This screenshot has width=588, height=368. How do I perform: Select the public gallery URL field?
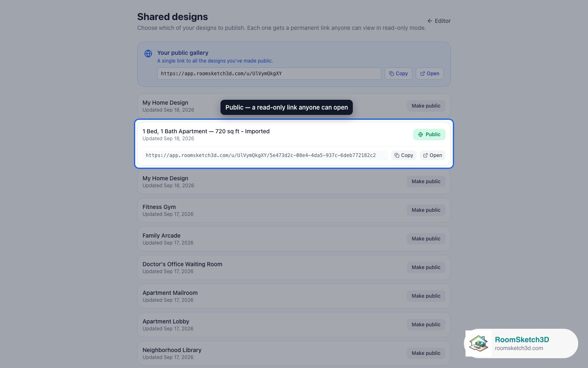coord(269,74)
